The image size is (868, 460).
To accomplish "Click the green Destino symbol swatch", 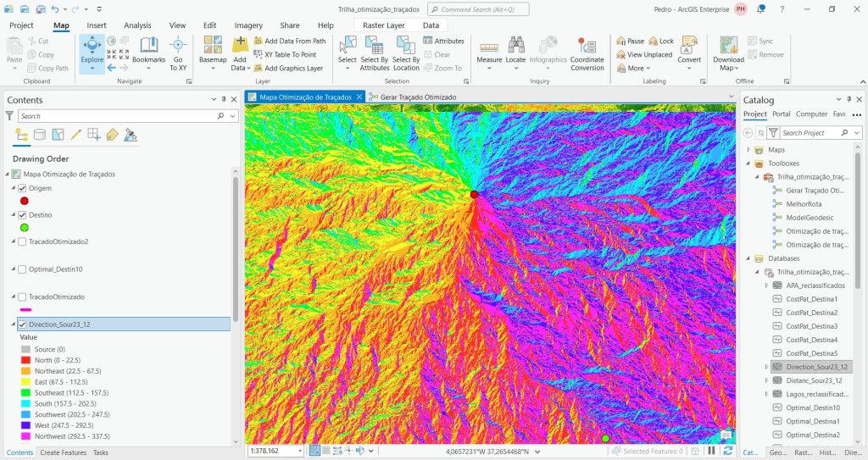I will [25, 227].
